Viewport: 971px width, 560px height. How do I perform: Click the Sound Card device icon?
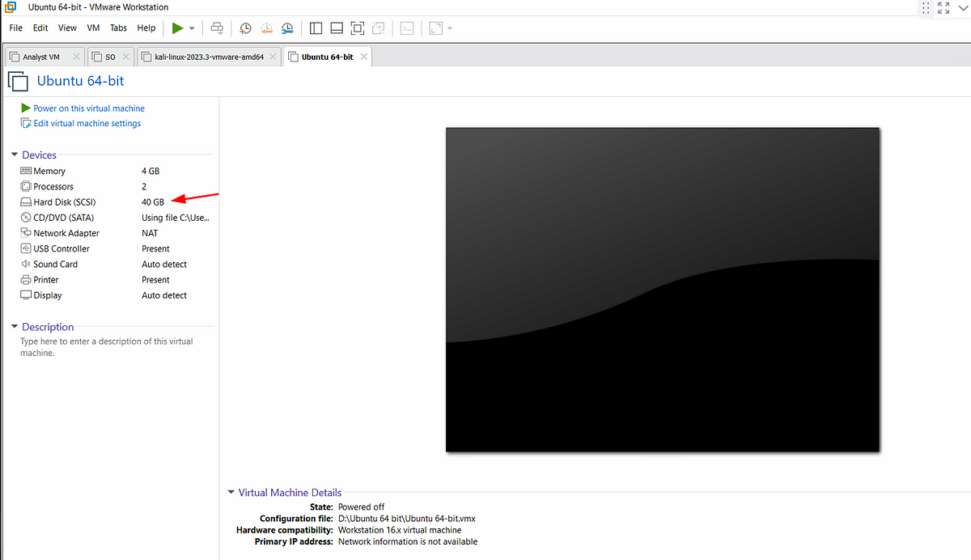[26, 264]
